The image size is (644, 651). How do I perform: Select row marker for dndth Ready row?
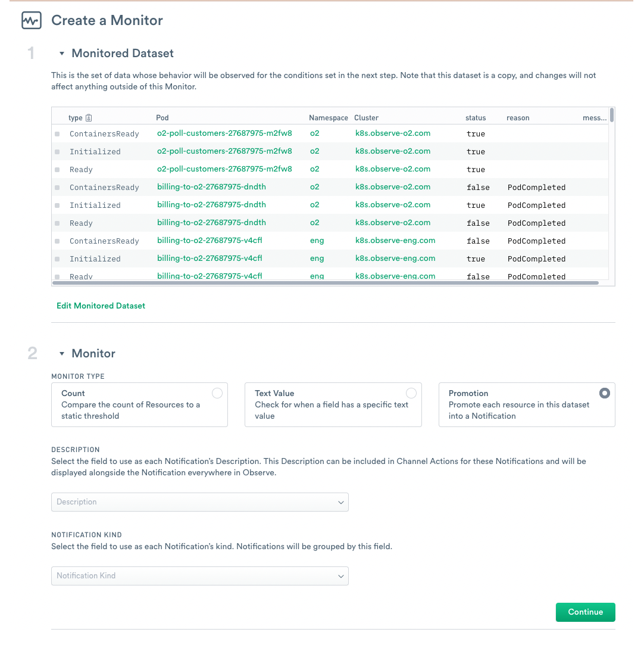[57, 223]
